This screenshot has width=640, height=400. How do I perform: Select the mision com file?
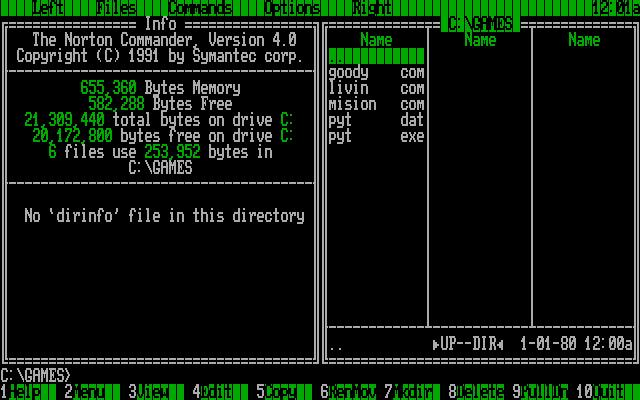click(376, 104)
